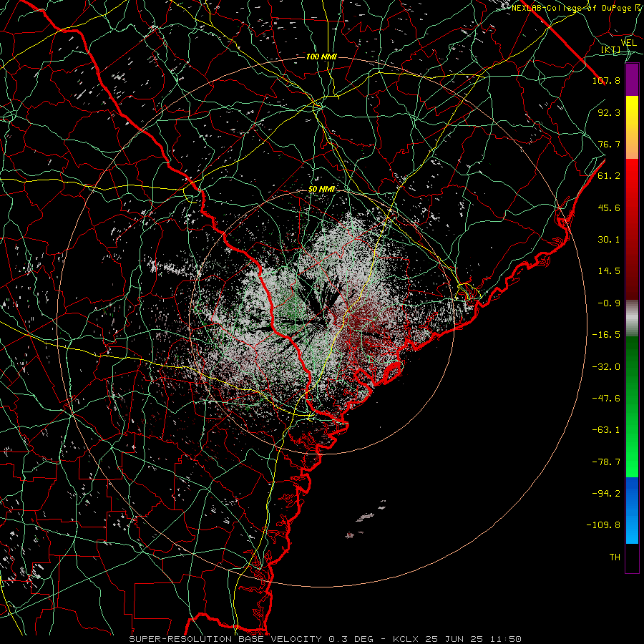Click the 14.5 velocity scale value
Screen dimensions: 644x644
[x=609, y=271]
